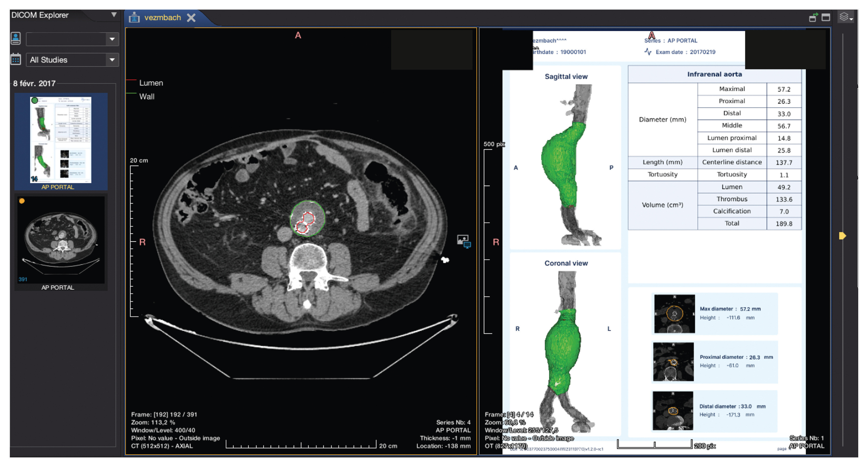The image size is (868, 467).
Task: Click the yellow marker on the right slider
Action: click(842, 236)
